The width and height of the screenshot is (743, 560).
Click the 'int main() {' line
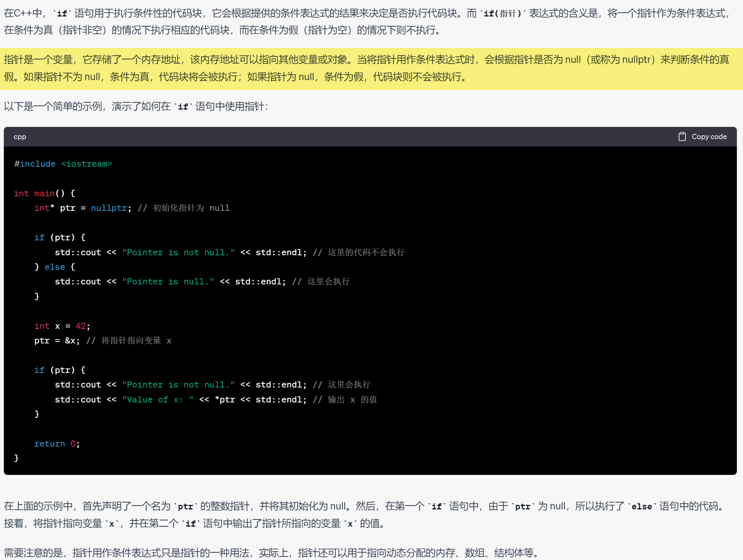44,194
